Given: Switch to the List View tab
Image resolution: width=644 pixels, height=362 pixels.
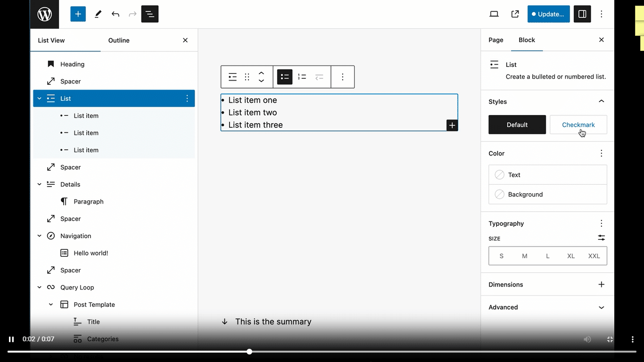Looking at the screenshot, I should pos(51,41).
